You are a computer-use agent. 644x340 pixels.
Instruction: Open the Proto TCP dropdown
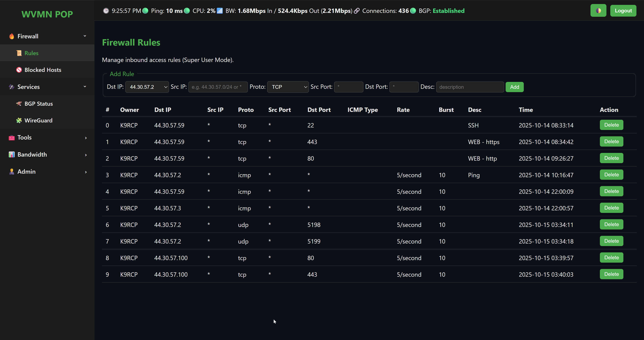(288, 87)
